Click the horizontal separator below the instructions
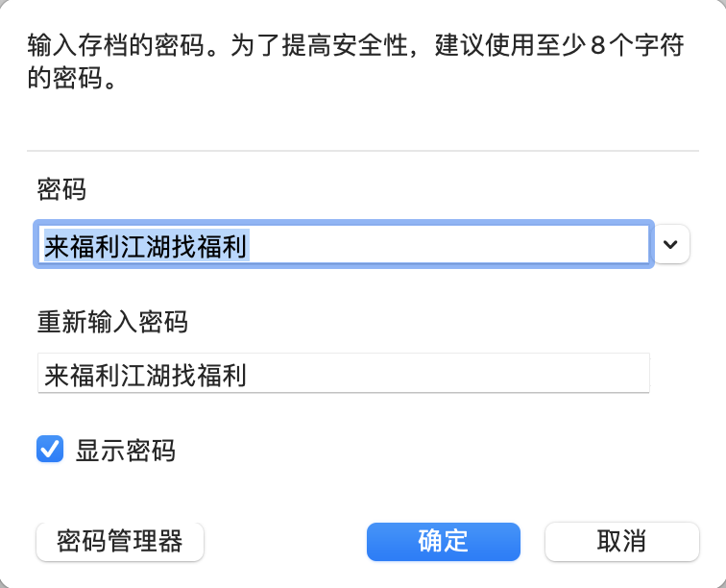 (x=363, y=151)
